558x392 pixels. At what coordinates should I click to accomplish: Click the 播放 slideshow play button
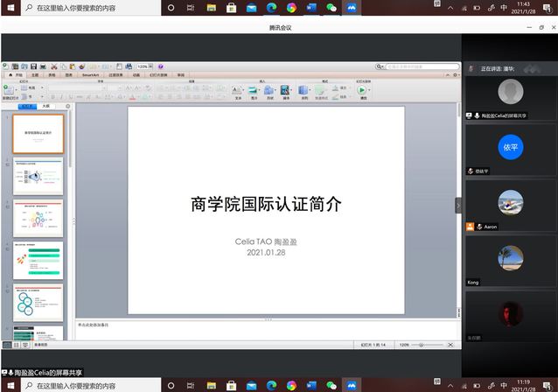(363, 89)
